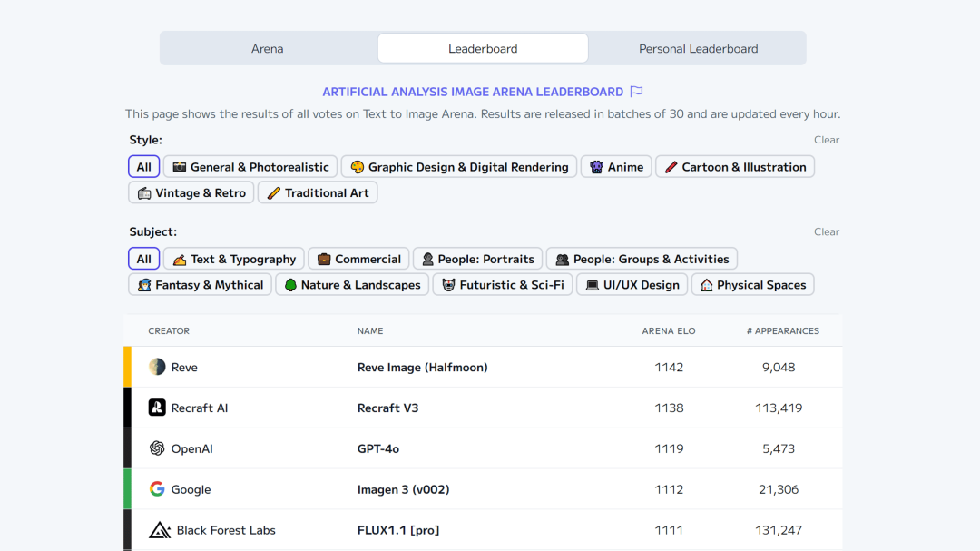Select the All option under Style

point(143,167)
